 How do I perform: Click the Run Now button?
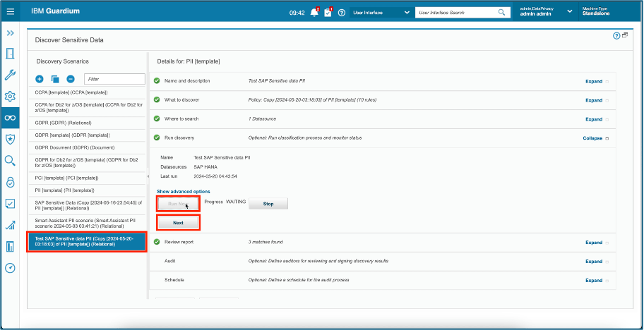click(178, 203)
